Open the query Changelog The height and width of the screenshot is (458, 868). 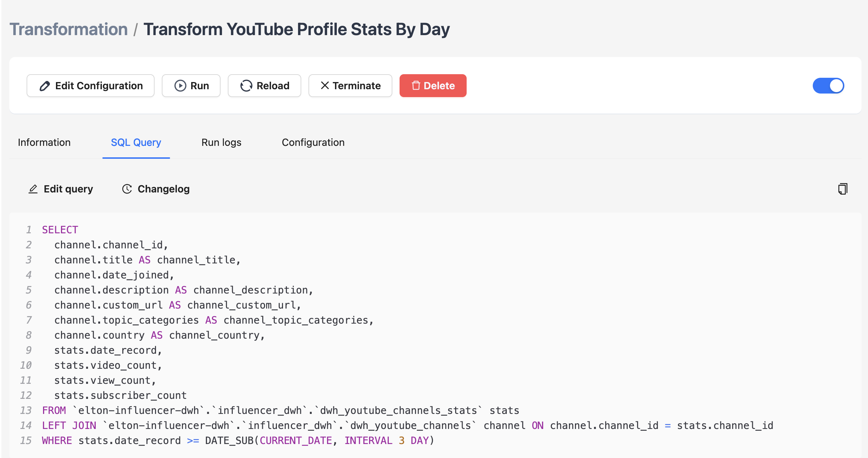(156, 189)
